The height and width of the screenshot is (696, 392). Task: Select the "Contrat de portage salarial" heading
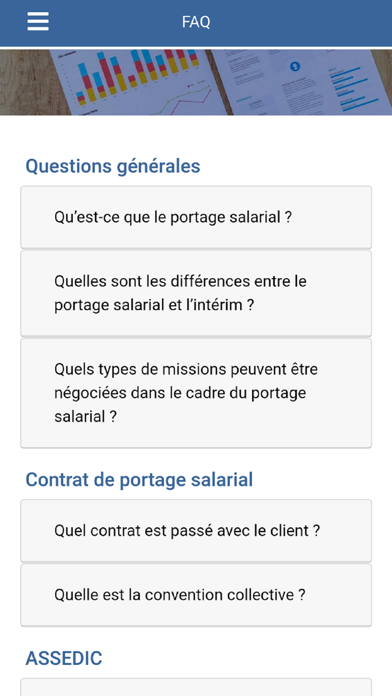[139, 480]
